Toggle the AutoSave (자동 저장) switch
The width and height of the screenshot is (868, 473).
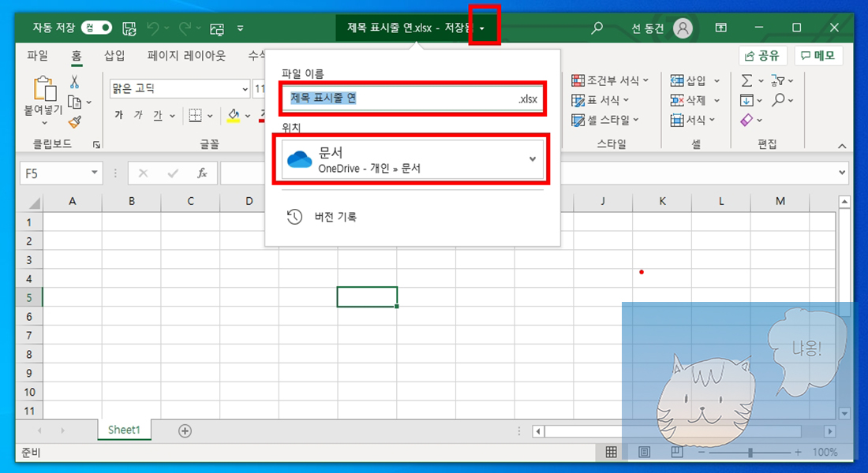(96, 28)
